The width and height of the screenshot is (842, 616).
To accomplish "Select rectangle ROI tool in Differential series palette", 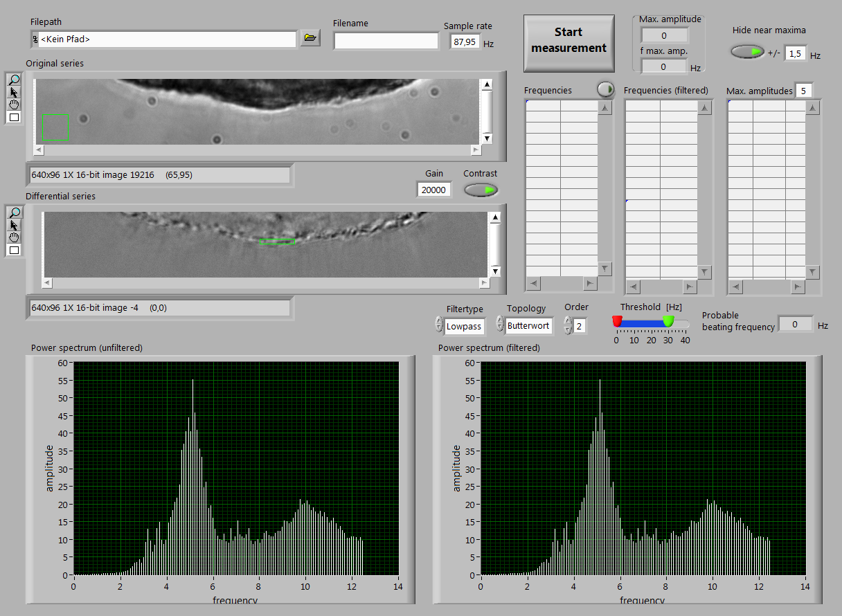I will pyautogui.click(x=14, y=250).
